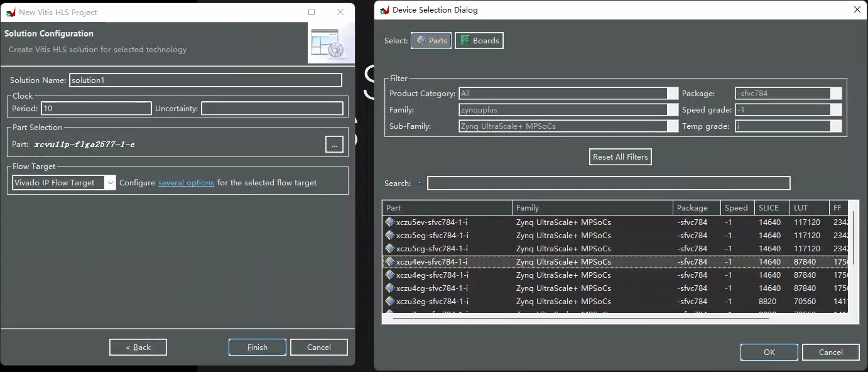This screenshot has width=868, height=372.
Task: Click chip icon of xczu5ev row
Action: click(390, 222)
